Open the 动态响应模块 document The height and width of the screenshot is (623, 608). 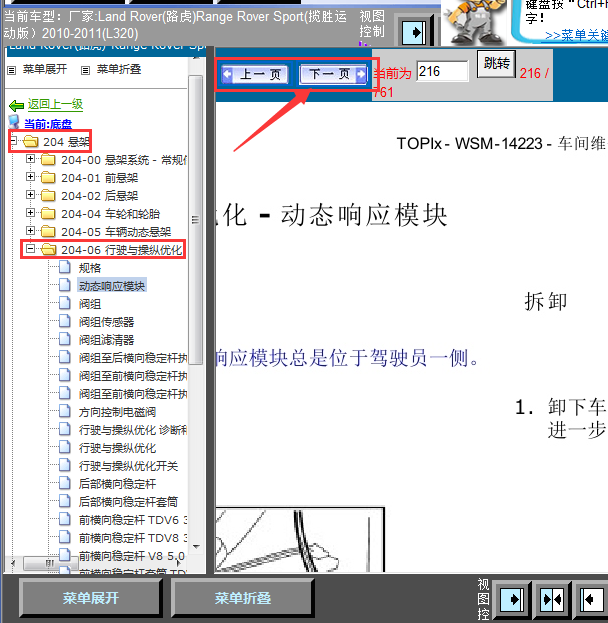tap(112, 286)
